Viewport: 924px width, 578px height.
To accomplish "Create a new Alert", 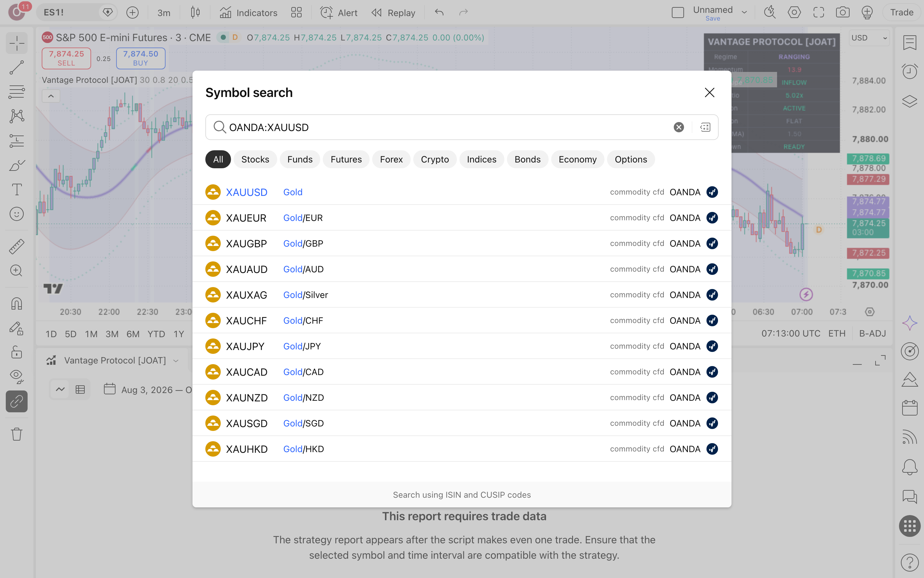I will pos(339,13).
